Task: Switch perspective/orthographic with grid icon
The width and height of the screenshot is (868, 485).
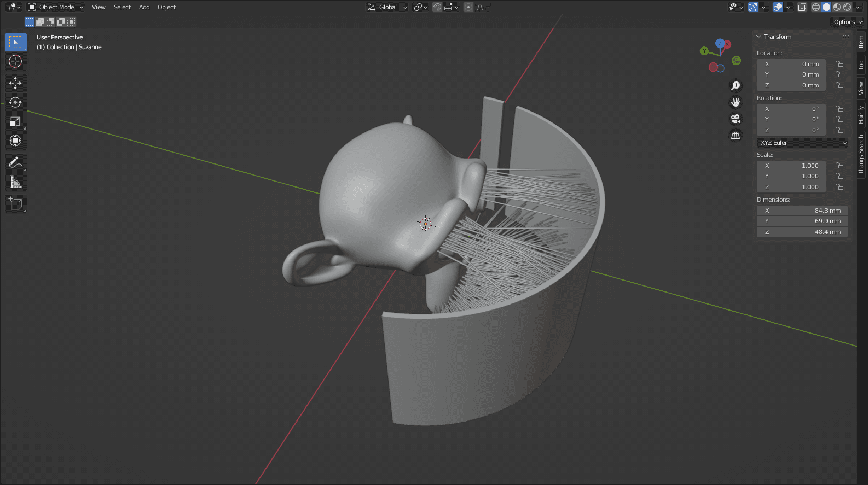Action: [736, 135]
